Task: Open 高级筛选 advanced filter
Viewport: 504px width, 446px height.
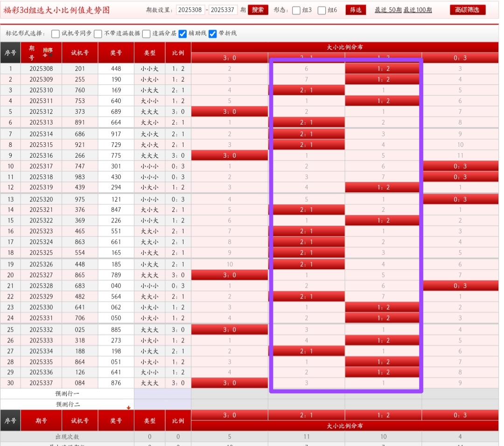Action: pyautogui.click(x=468, y=10)
